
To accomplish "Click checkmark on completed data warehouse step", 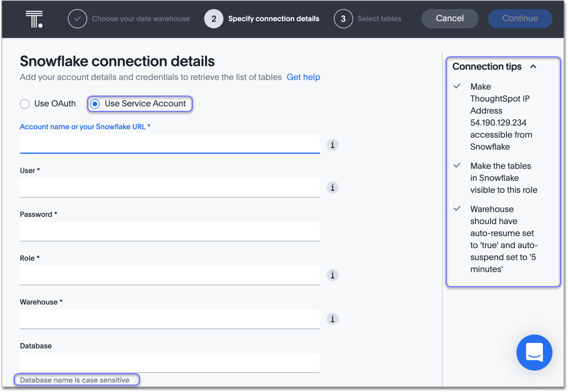I will pos(77,18).
